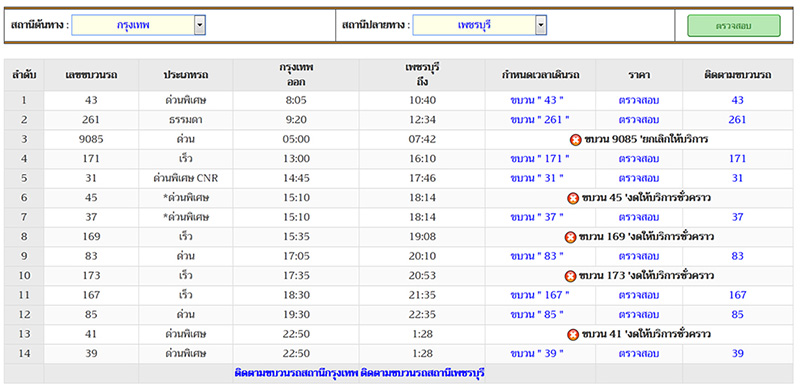
Task: Track train 167 link in last column
Action: point(737,295)
